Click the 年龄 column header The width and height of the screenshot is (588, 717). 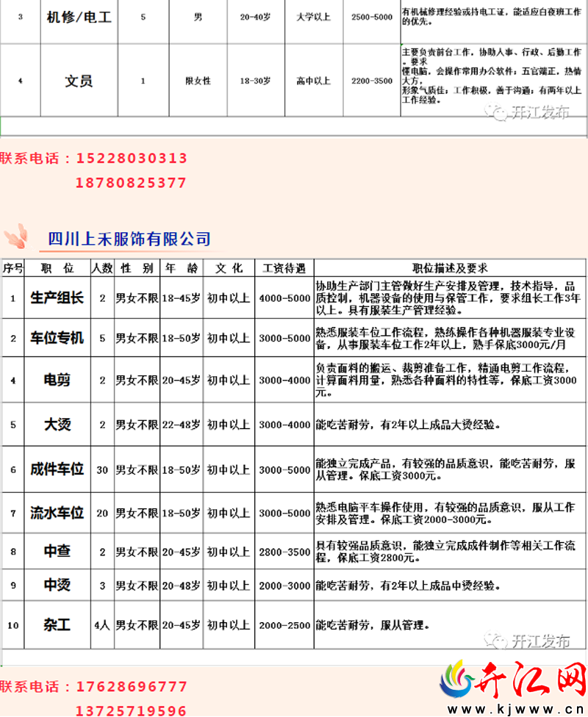pos(182,268)
